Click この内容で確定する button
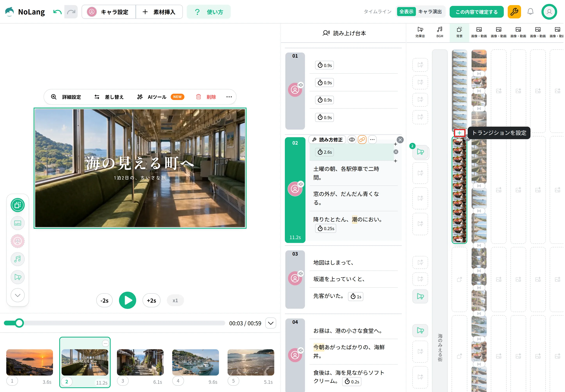This screenshot has height=392, width=565. pyautogui.click(x=477, y=12)
